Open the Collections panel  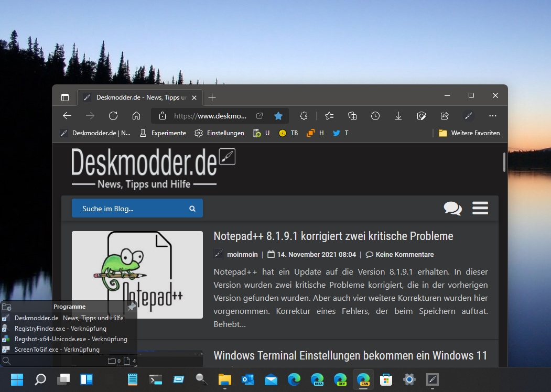click(352, 116)
